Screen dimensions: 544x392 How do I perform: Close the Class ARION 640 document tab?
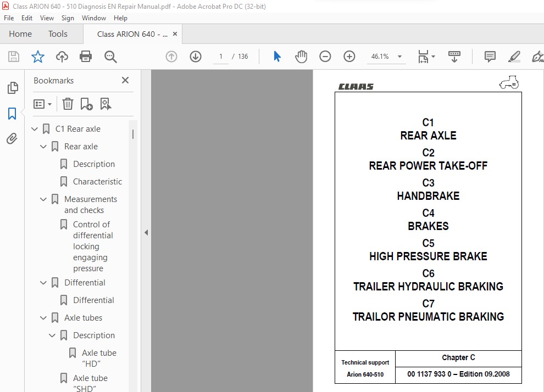tap(175, 34)
